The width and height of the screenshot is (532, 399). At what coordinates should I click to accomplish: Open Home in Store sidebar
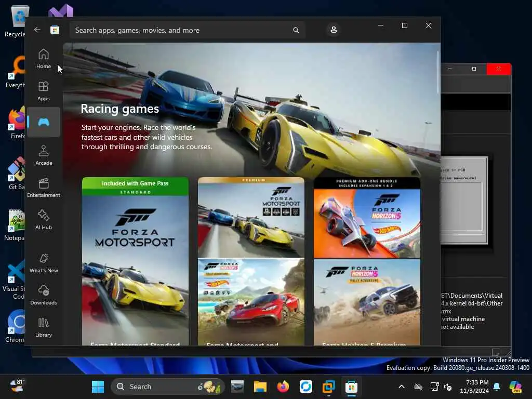click(44, 59)
